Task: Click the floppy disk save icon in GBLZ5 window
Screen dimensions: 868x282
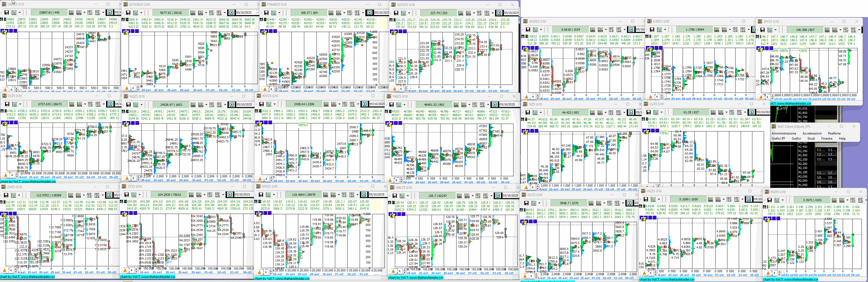Action: coord(395,196)
